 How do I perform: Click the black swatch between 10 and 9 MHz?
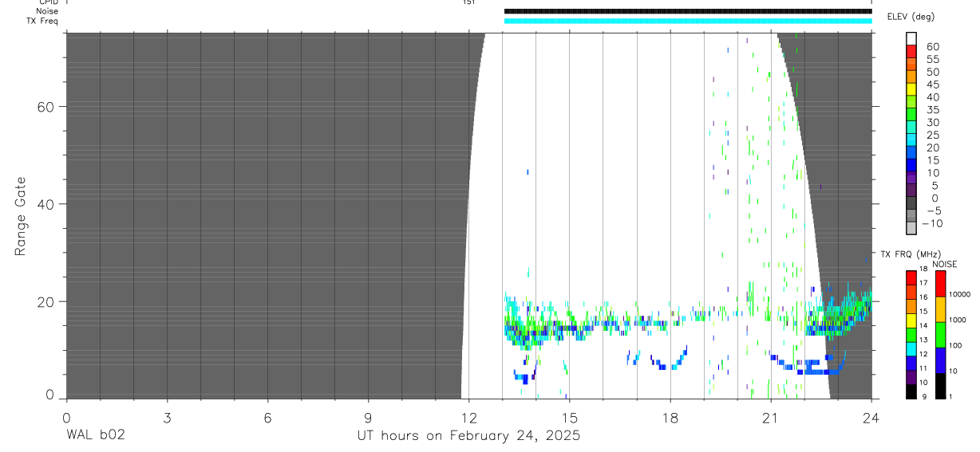(x=911, y=391)
